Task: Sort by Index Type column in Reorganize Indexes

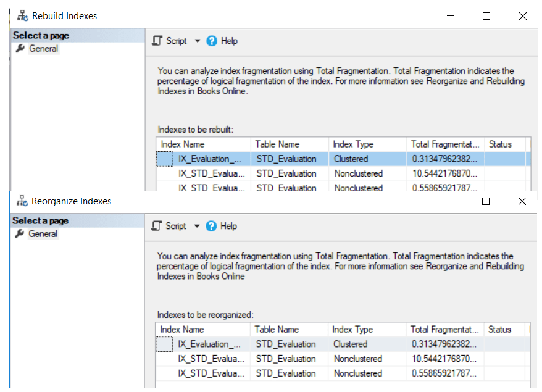Action: tap(367, 330)
